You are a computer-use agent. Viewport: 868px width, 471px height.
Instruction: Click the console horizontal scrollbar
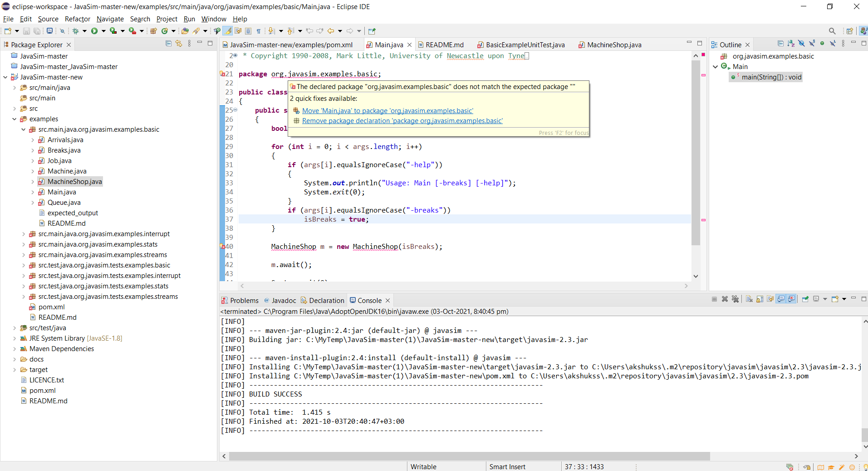point(469,456)
